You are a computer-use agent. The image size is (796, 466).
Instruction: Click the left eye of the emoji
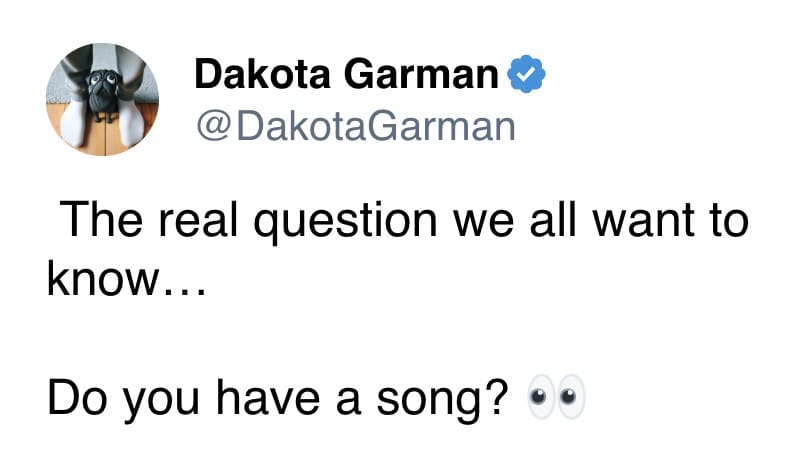pyautogui.click(x=542, y=396)
